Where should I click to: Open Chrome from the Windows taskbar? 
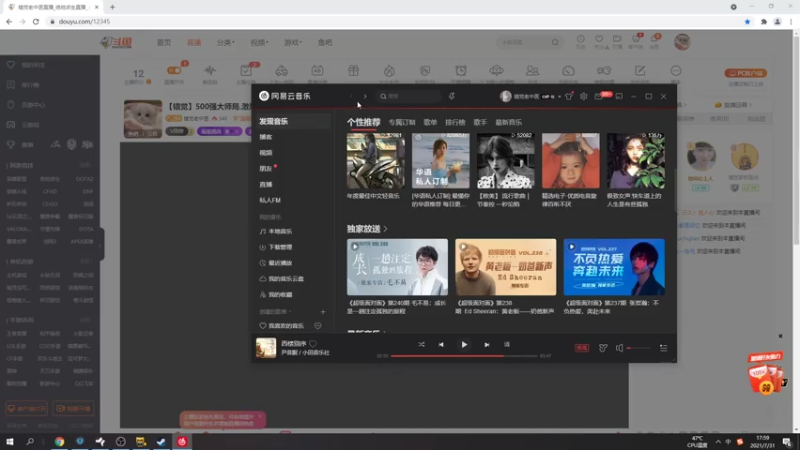60,441
